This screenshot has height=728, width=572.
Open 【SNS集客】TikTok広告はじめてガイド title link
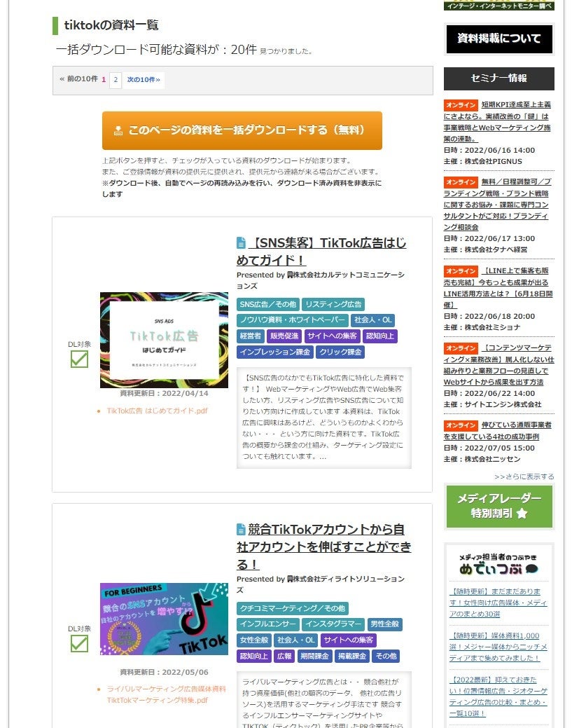pos(321,251)
